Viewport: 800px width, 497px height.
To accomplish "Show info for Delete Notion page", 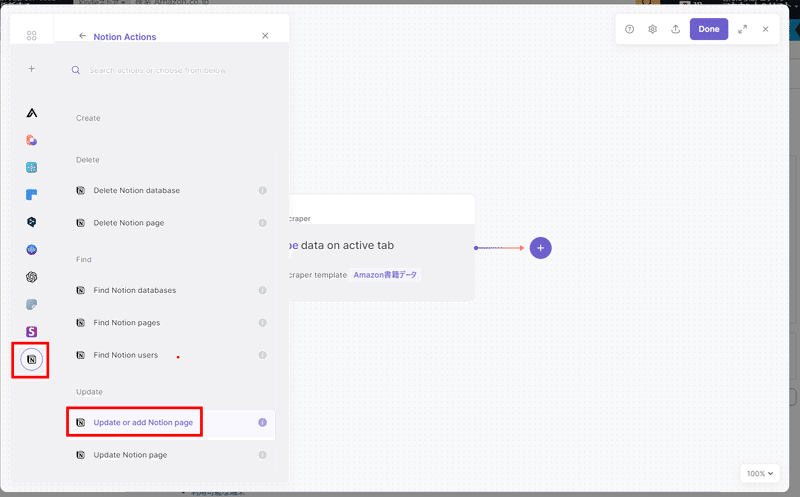I will tap(262, 223).
